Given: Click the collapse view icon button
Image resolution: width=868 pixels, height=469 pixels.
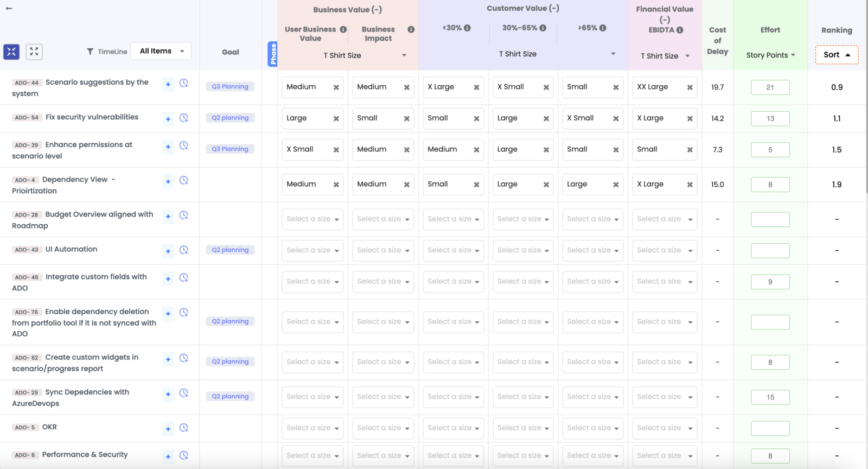Looking at the screenshot, I should pyautogui.click(x=11, y=52).
